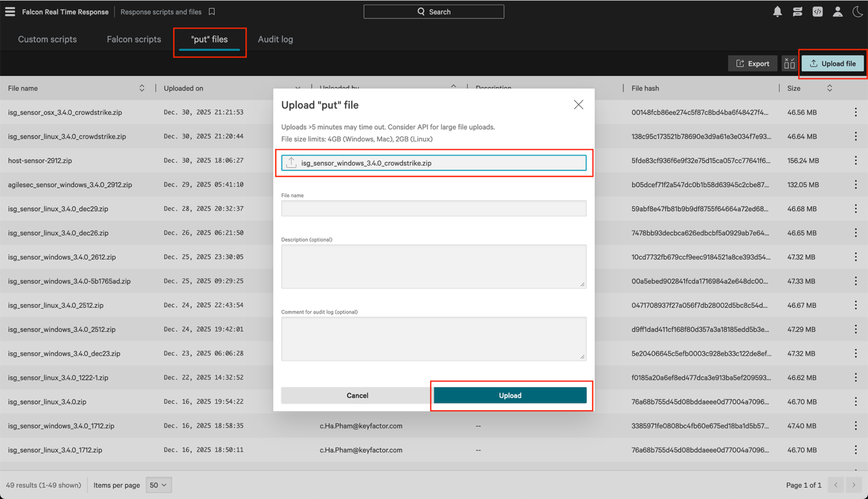Switch to the Custom scripts tab
The height and width of the screenshot is (499, 868).
click(47, 39)
